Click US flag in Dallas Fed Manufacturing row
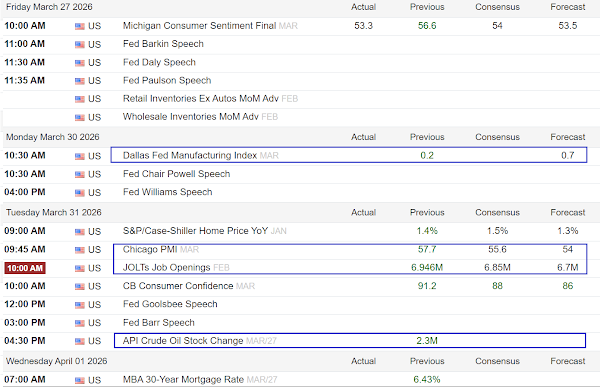This screenshot has width=600, height=387. point(80,156)
